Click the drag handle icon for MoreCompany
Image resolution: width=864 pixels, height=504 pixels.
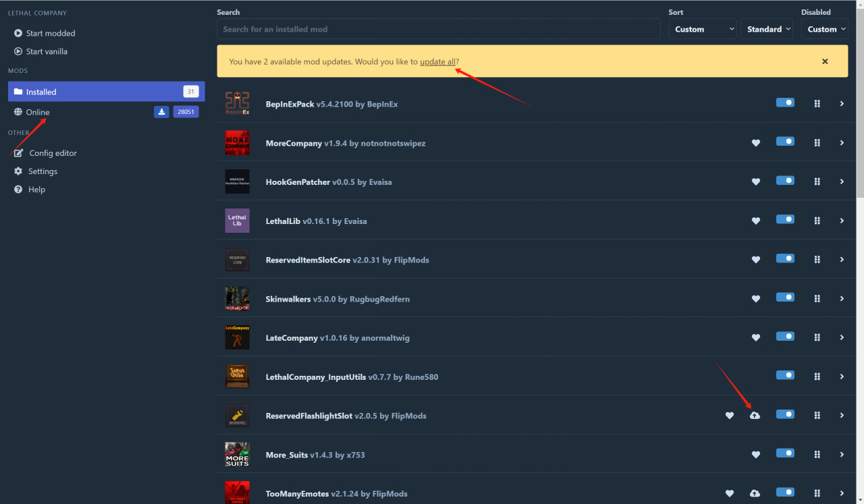817,143
